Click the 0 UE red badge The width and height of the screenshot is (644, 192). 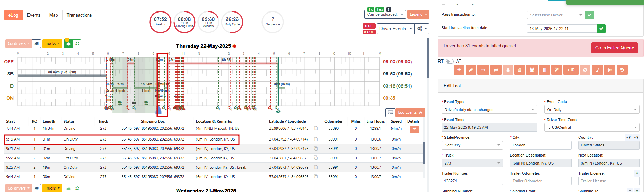click(369, 26)
